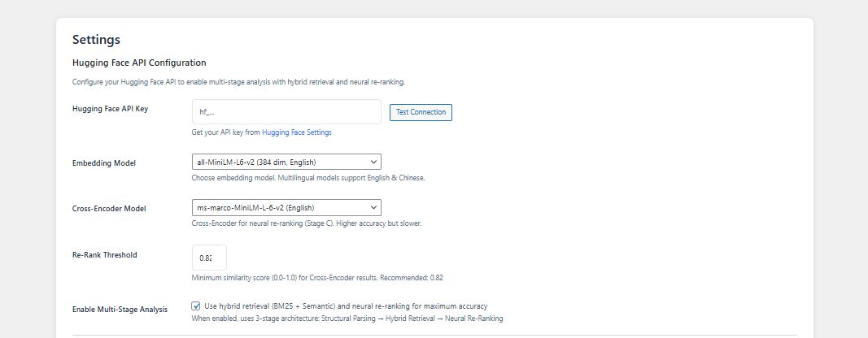Click the "Enable Multi-Stage Analysis" row label
868x338 pixels.
120,310
